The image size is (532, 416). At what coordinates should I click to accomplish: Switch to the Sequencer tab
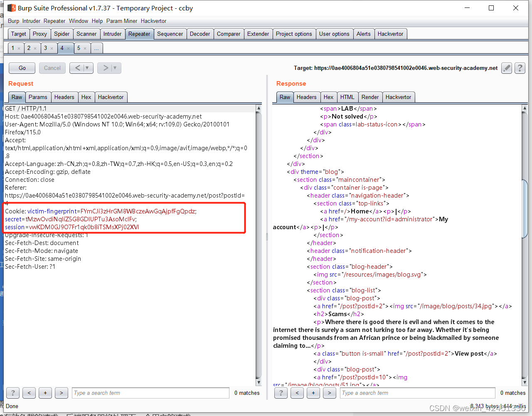coord(170,34)
